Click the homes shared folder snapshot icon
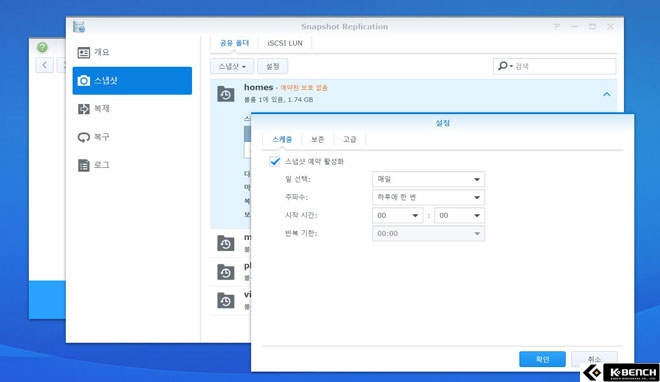This screenshot has width=660, height=382. pyautogui.click(x=226, y=94)
